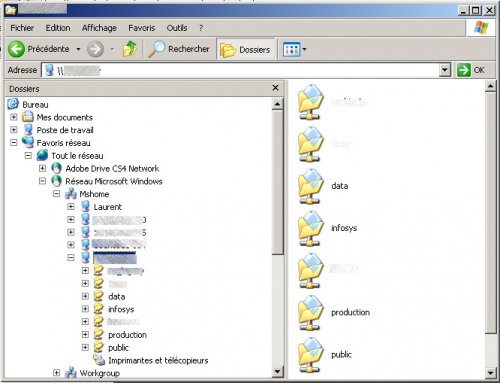This screenshot has width=500, height=383.
Task: Collapse Réseau Microsoft Windows node
Action: (42, 181)
